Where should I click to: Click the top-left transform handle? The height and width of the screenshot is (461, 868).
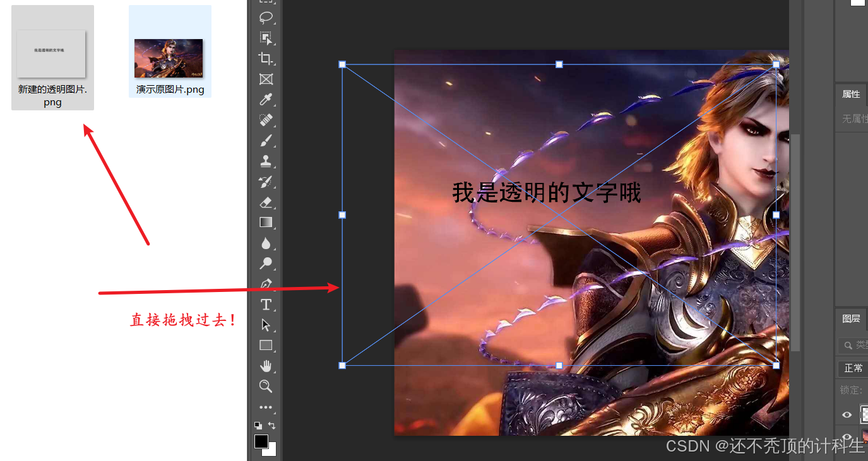click(342, 64)
